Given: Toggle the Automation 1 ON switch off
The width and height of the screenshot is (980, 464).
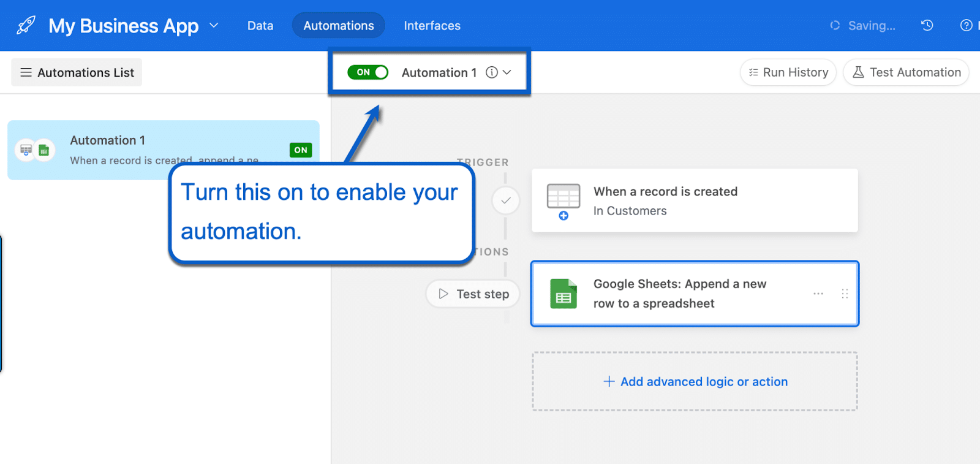Looking at the screenshot, I should coord(367,72).
